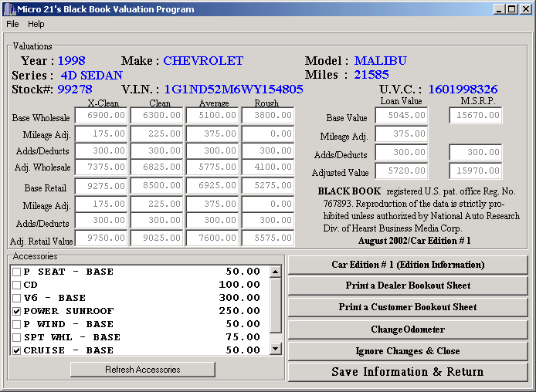Click Clean Adj. Retail Value 9025.00
This screenshot has width=536, height=392.
(157, 238)
